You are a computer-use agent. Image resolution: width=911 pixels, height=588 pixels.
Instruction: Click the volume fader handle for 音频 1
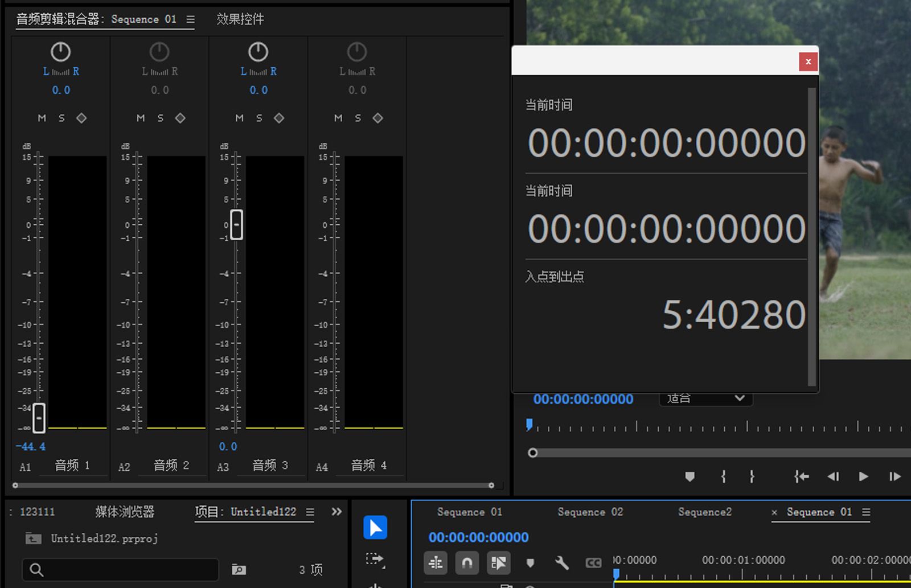[x=39, y=418]
